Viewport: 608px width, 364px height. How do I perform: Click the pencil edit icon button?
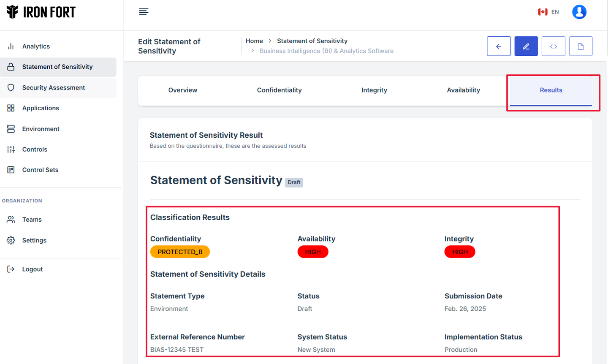(x=526, y=46)
